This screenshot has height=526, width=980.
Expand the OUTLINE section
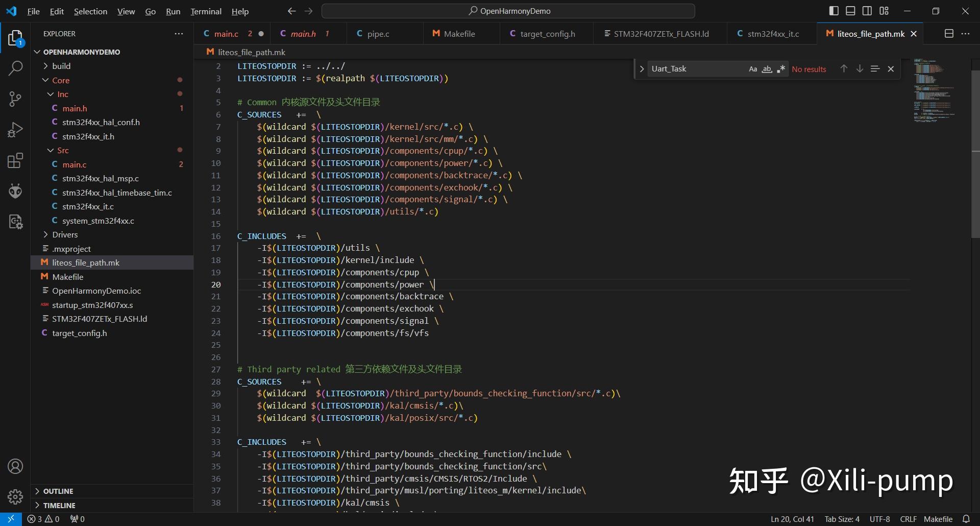coord(58,491)
